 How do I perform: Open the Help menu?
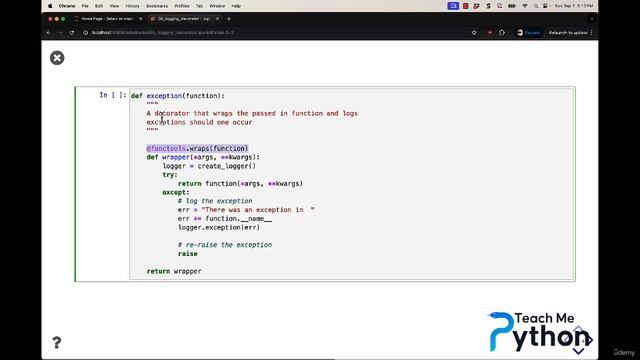click(236, 6)
